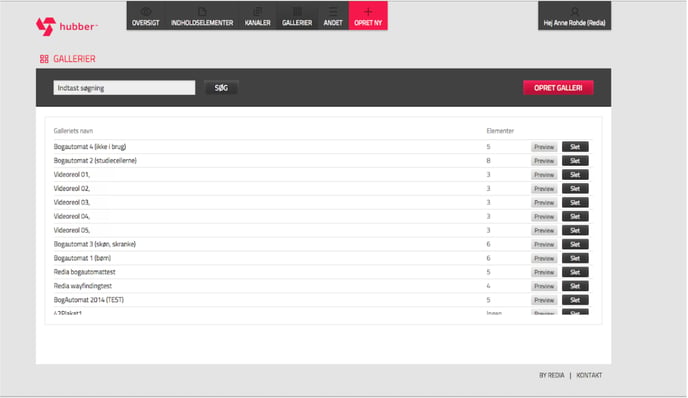The width and height of the screenshot is (688, 398).
Task: Open Bogautomat 1 (børn) gallery name
Action: point(82,258)
